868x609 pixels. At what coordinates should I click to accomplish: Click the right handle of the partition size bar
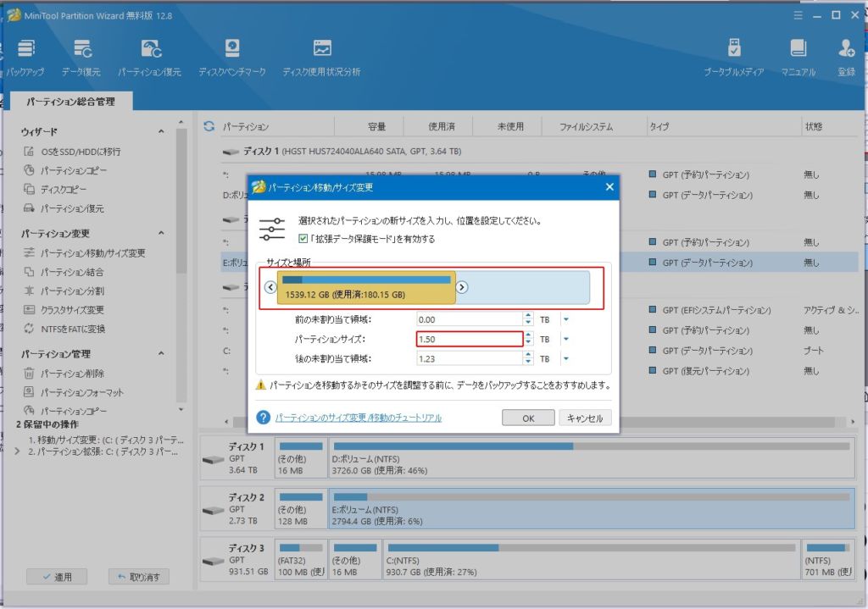pos(462,287)
